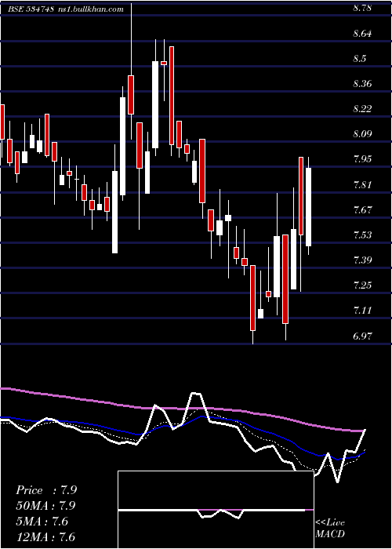Click the last white candlestick on the right
Viewport: 392px width, 549px height.
pos(308,206)
